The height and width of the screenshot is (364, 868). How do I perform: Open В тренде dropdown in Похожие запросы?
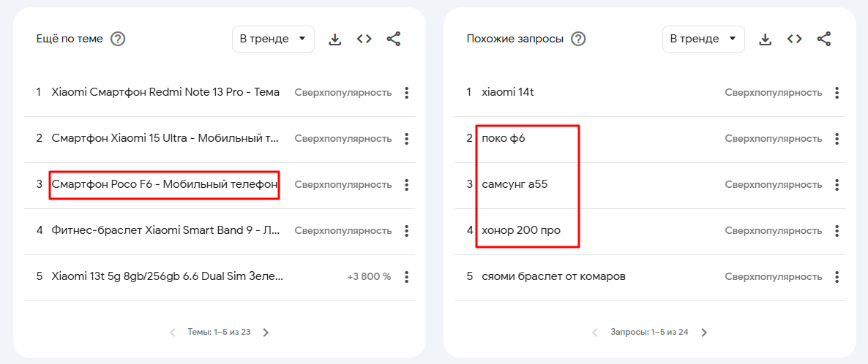703,39
